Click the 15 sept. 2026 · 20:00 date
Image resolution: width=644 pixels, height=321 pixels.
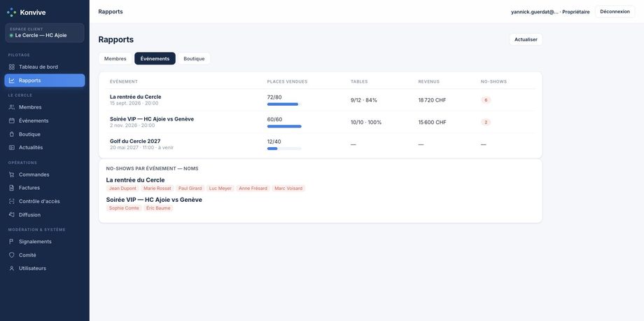click(134, 103)
